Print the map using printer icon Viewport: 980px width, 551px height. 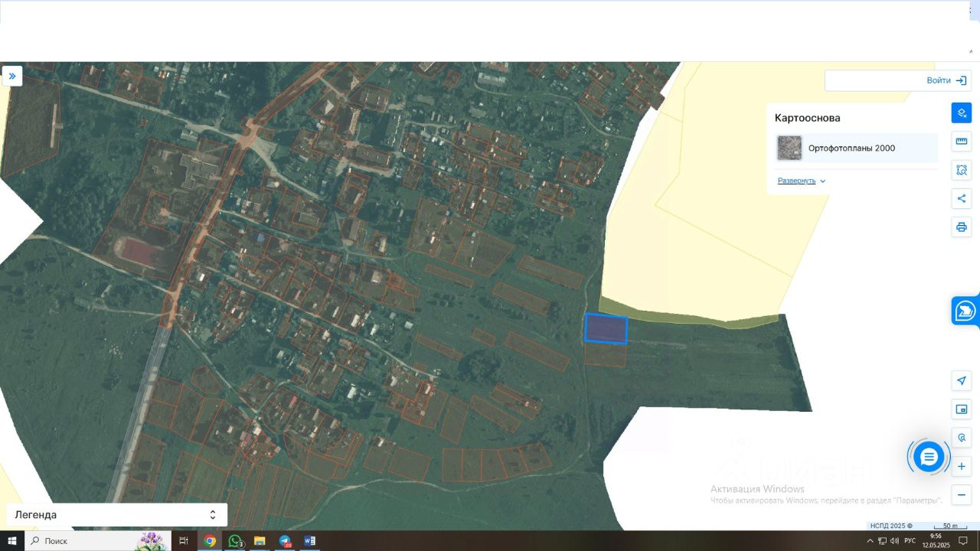click(962, 227)
